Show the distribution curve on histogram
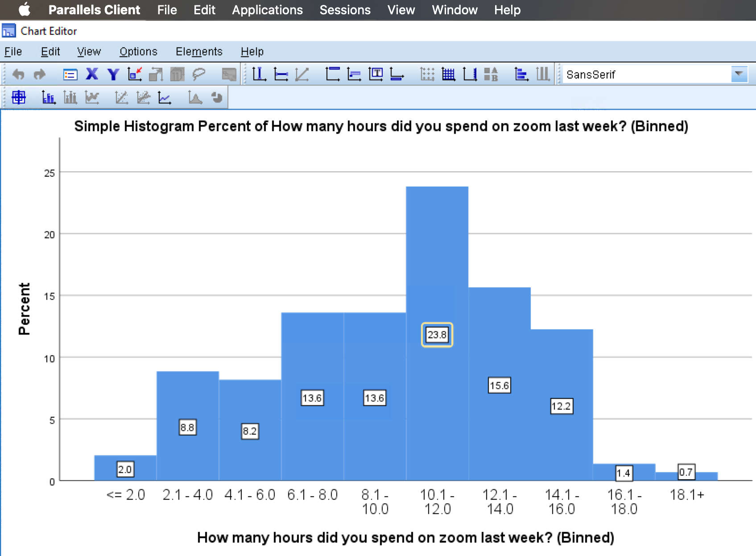This screenshot has height=556, width=756. tap(195, 97)
